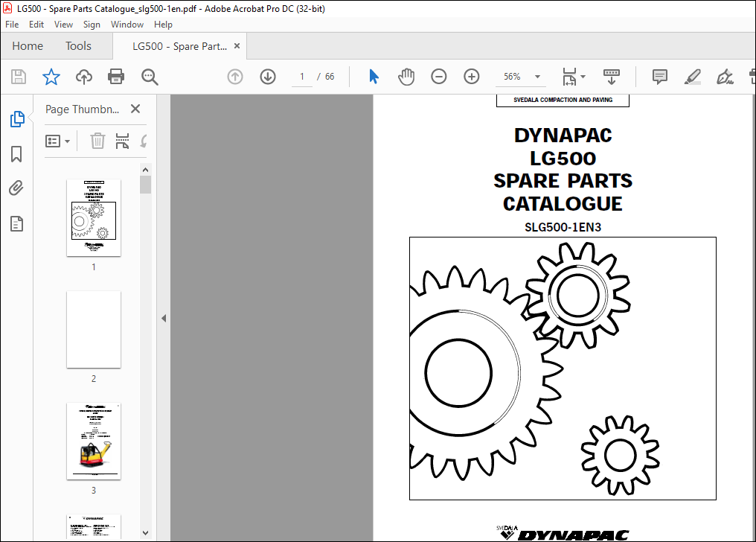Open the Sign document pen tool
The image size is (756, 542).
pyautogui.click(x=725, y=77)
